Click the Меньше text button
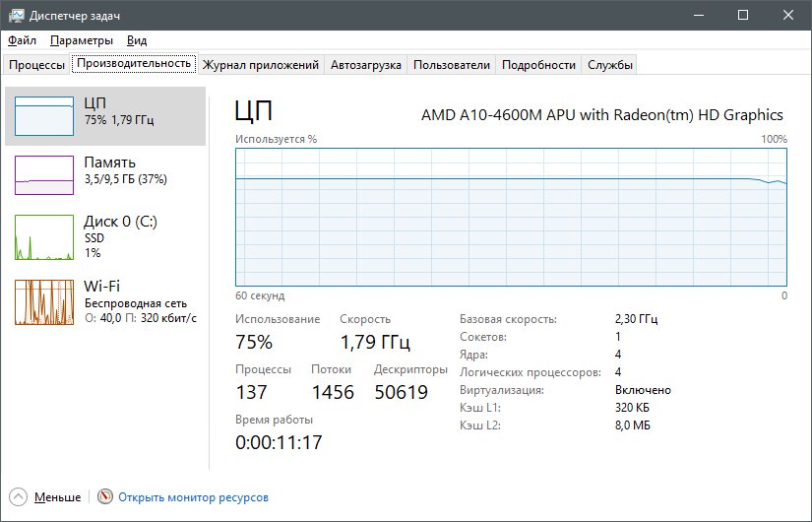Image resolution: width=812 pixels, height=522 pixels. (57, 497)
